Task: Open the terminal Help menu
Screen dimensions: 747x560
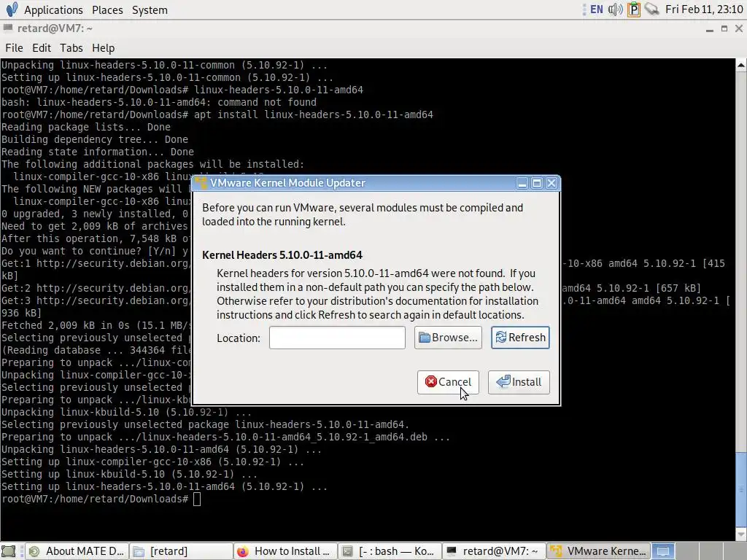Action: click(x=104, y=48)
